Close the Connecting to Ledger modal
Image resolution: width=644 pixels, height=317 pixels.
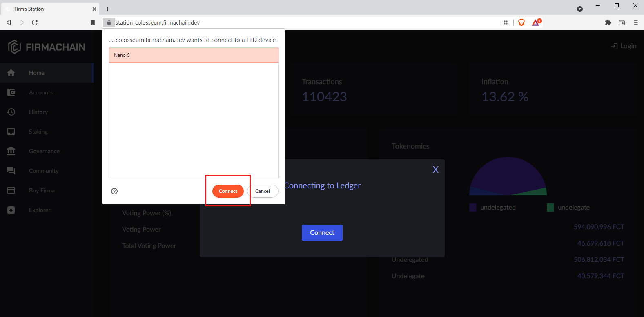pos(436,170)
